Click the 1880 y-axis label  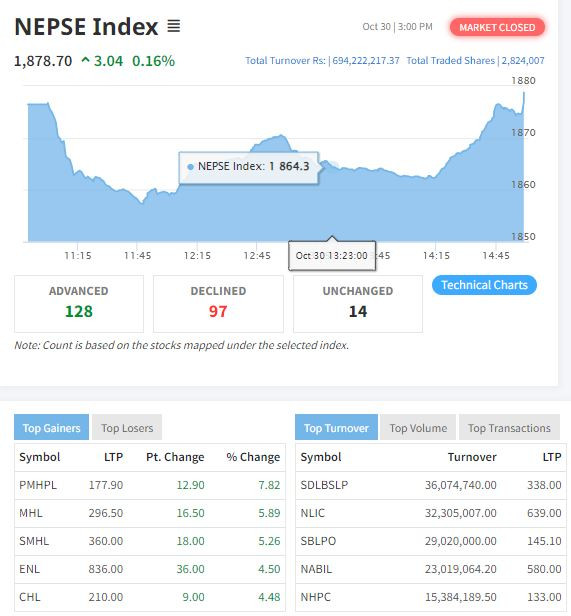point(523,81)
